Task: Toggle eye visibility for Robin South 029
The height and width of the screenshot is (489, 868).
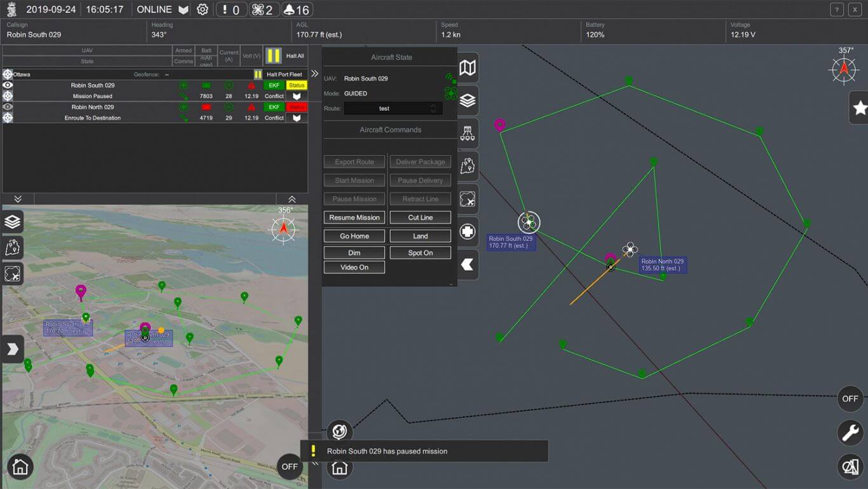Action: click(7, 83)
